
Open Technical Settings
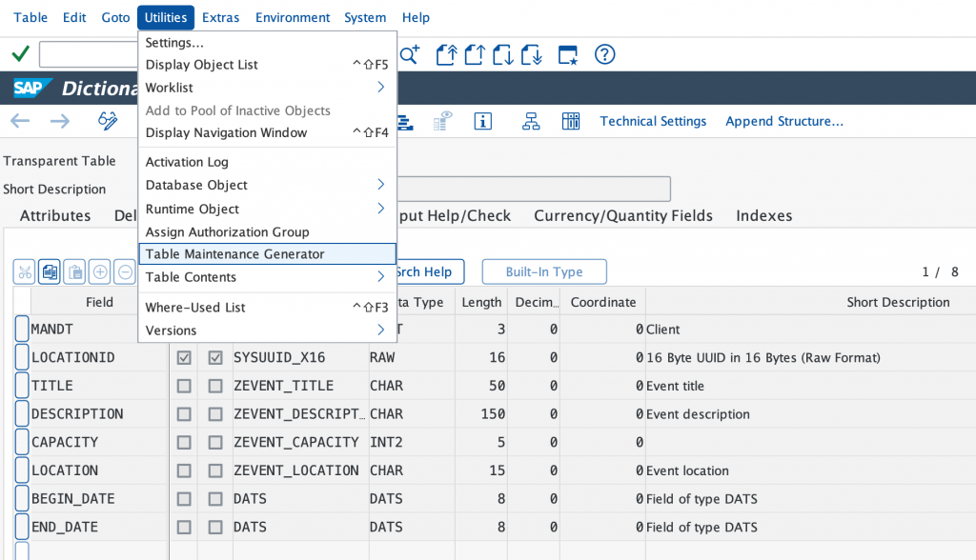[x=653, y=121]
